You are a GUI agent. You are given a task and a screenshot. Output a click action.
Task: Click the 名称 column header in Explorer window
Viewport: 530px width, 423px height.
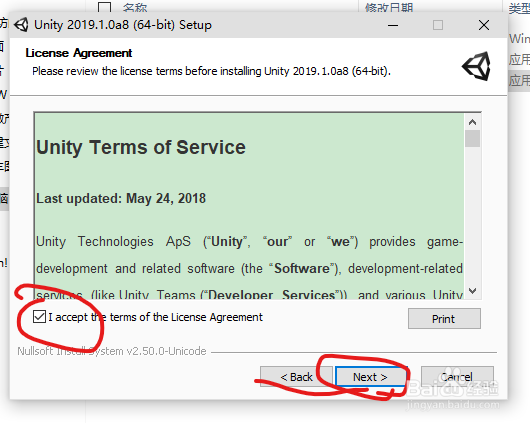click(135, 7)
